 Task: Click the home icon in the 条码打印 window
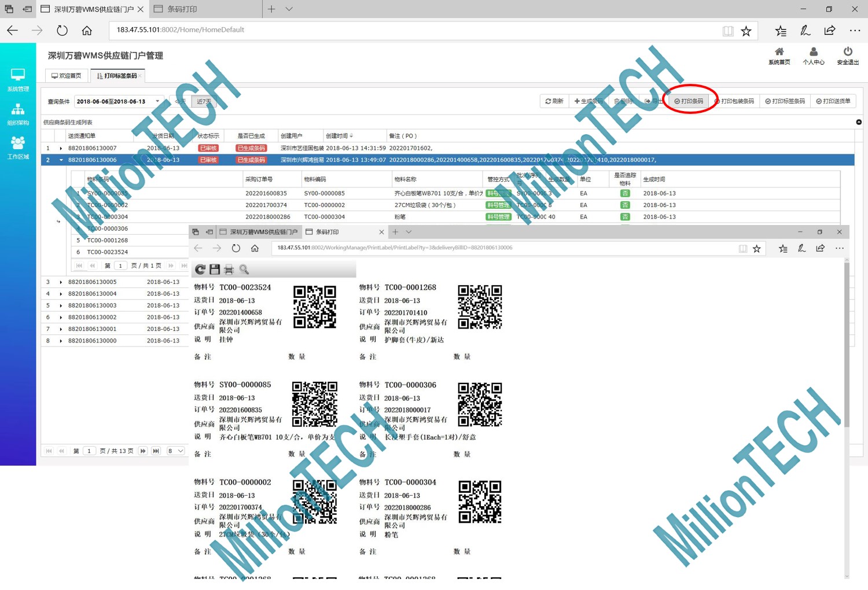255,248
